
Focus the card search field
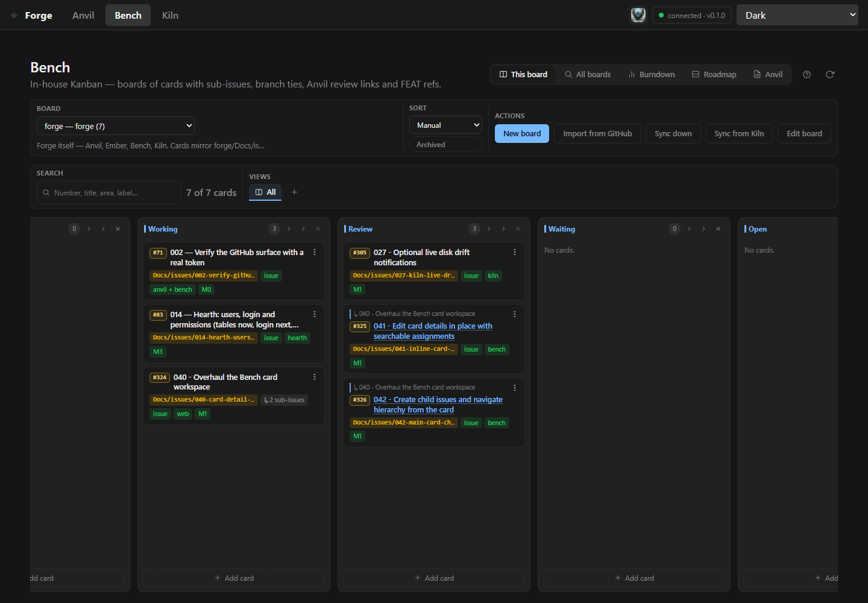(109, 192)
